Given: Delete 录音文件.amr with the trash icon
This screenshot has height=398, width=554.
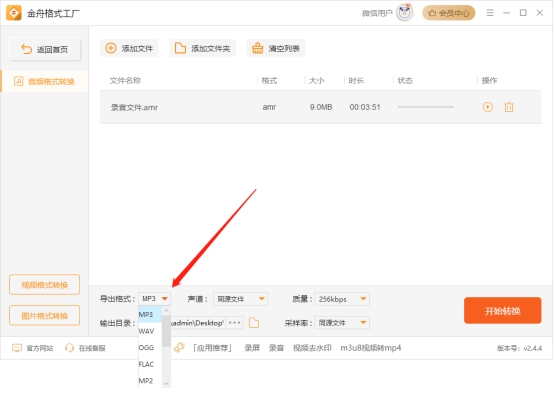Looking at the screenshot, I should (509, 107).
